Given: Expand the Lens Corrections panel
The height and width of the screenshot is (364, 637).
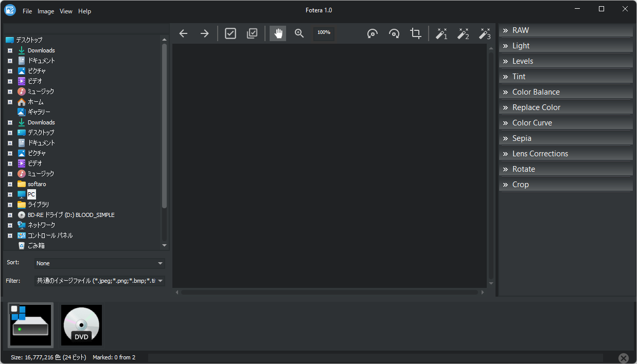Looking at the screenshot, I should [566, 154].
